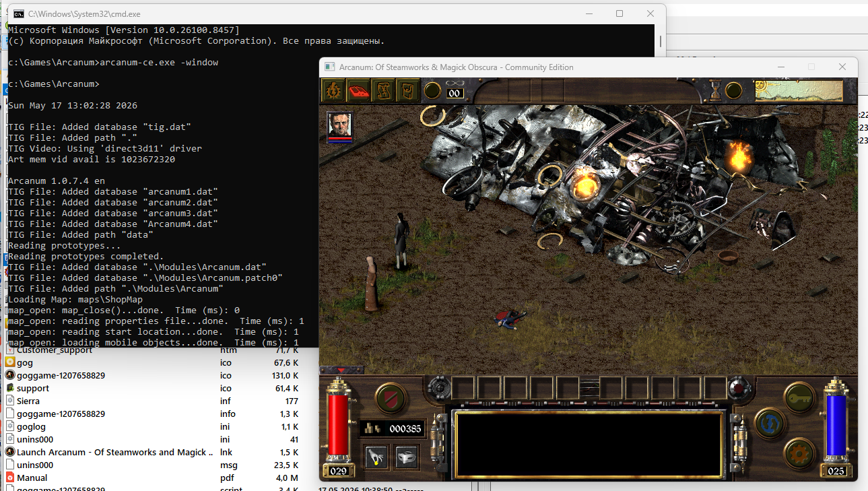Click the black message box in the game panel
Image resolution: width=868 pixels, height=491 pixels.
click(x=590, y=443)
